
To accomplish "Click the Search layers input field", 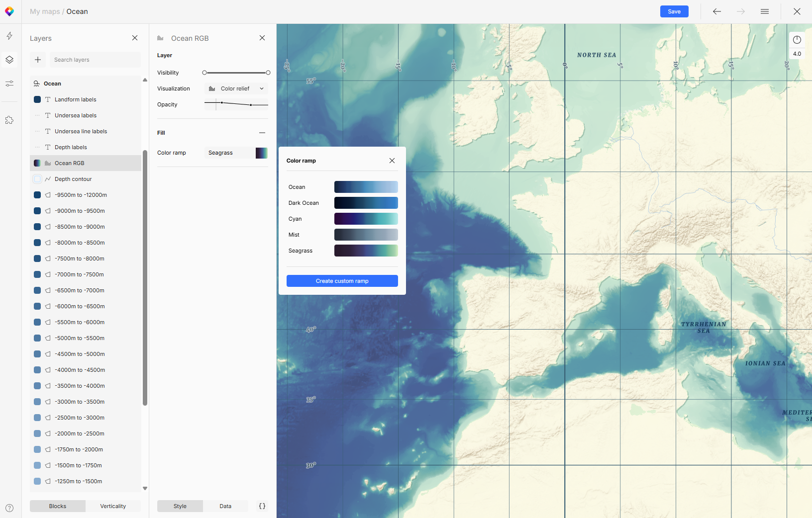I will (x=95, y=59).
